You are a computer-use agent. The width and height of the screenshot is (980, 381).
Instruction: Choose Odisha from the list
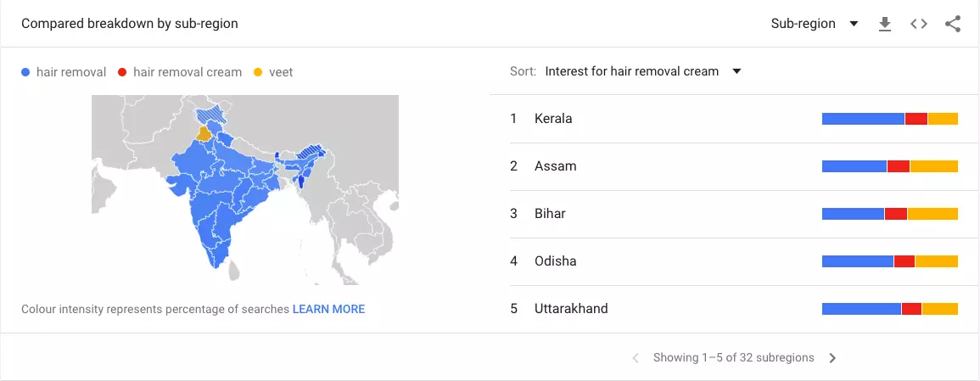(x=555, y=261)
